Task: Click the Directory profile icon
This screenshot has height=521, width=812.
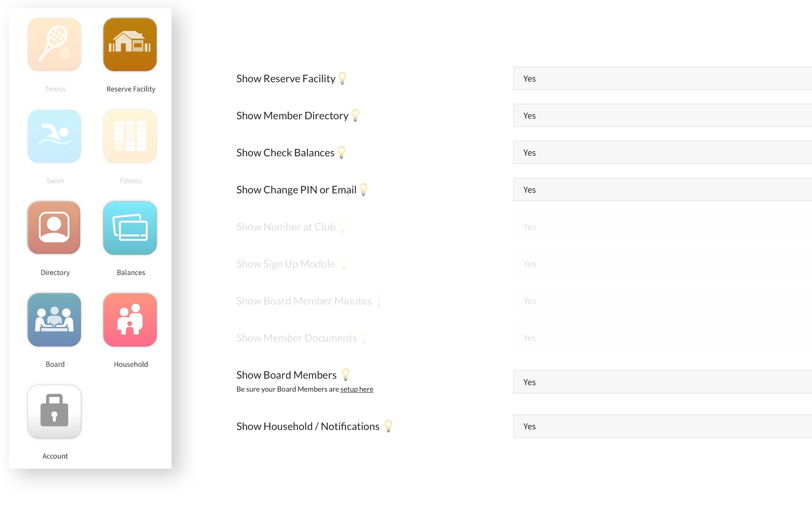Action: (54, 228)
